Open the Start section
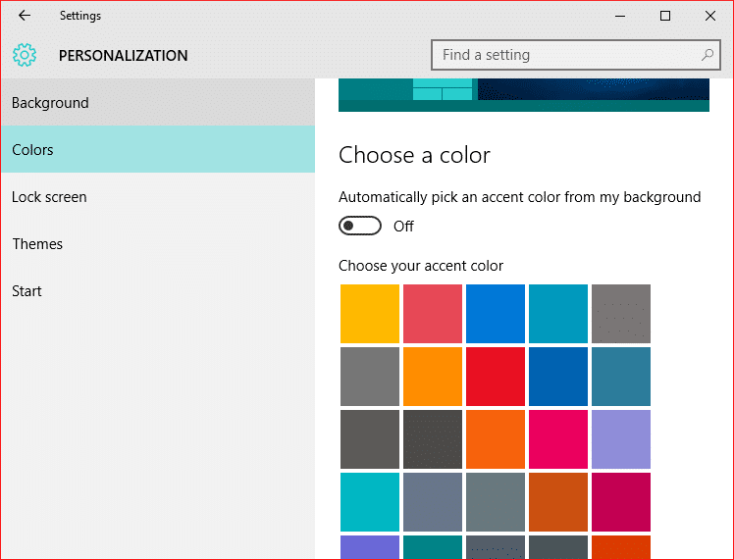 (158, 291)
